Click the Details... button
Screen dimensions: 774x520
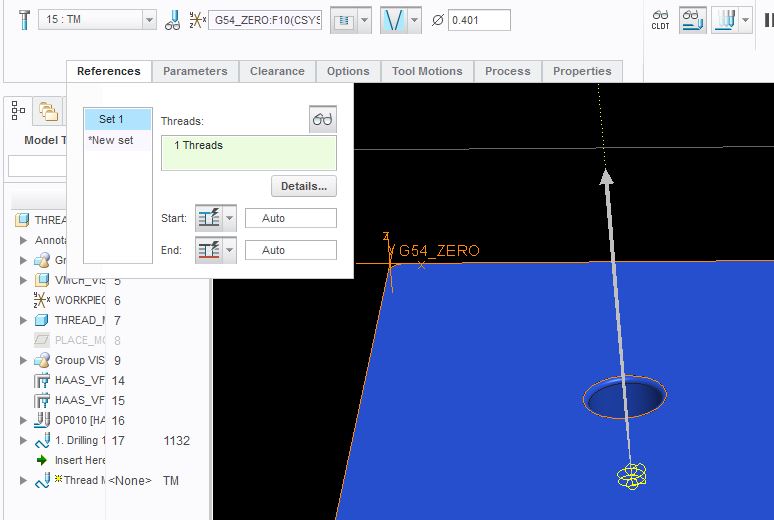tap(304, 186)
